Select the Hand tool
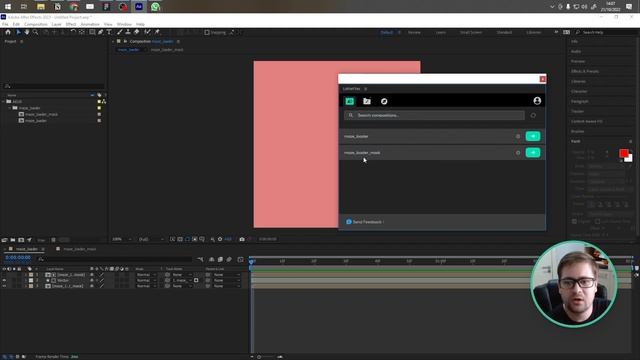Screen dimensions: 640x360 [27, 32]
